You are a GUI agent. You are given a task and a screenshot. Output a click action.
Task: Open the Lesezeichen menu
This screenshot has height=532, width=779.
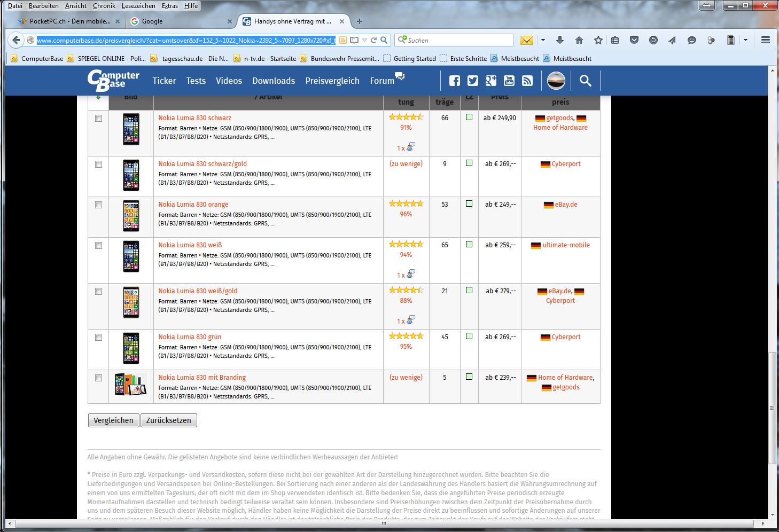point(138,6)
